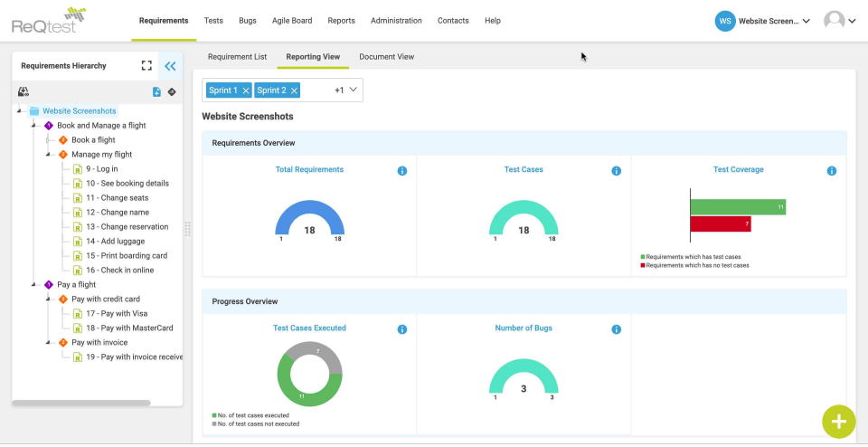
Task: Click info icon next to Test Cases
Action: tap(616, 171)
